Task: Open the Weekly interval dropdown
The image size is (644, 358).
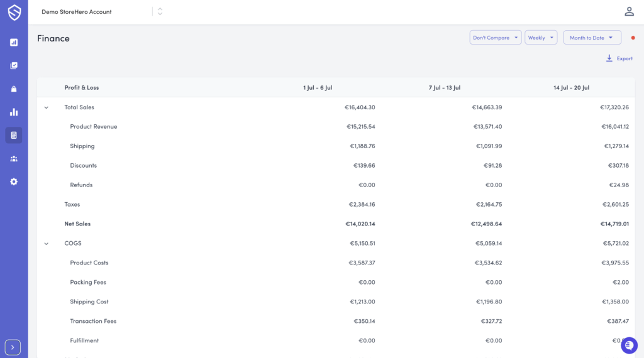Action: [541, 38]
